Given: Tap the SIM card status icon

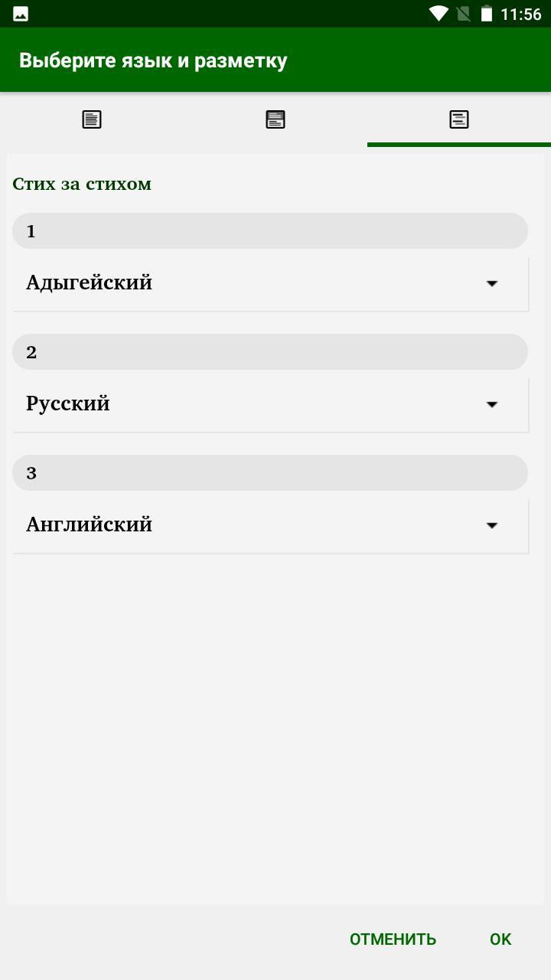Looking at the screenshot, I should pos(462,13).
